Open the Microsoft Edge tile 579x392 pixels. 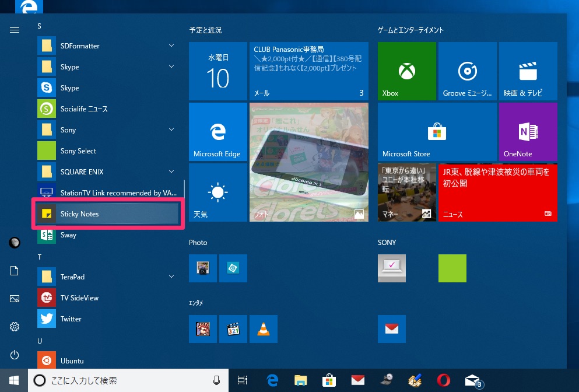(x=218, y=131)
